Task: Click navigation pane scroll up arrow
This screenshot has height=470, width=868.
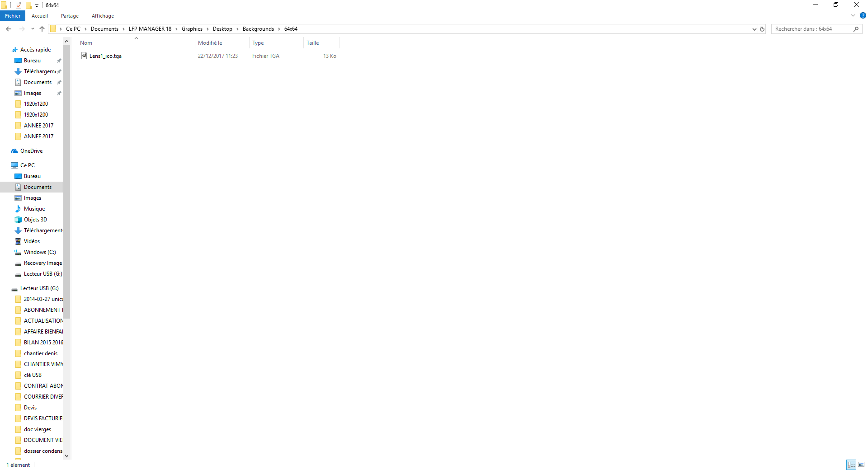Action: coord(67,42)
